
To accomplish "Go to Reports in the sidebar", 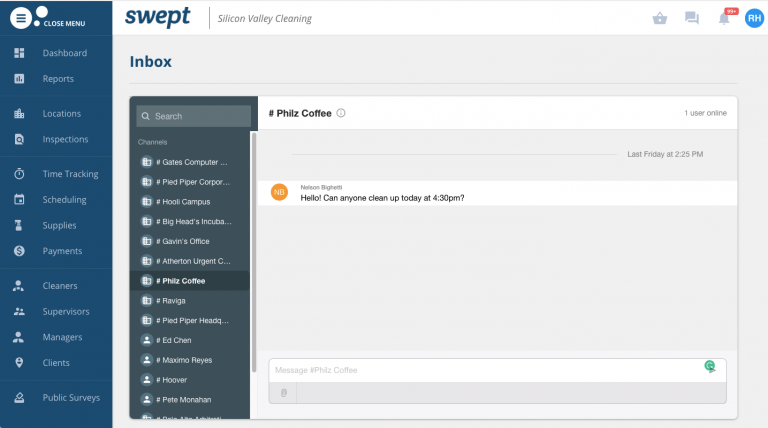I will [56, 78].
